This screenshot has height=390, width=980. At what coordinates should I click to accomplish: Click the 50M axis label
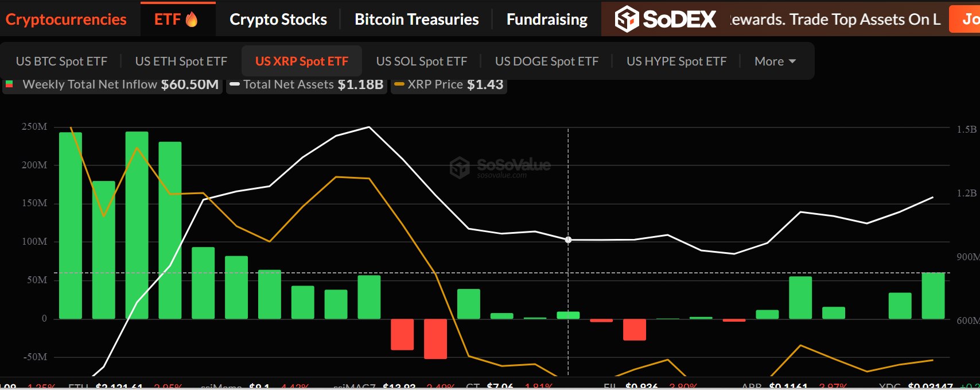(x=37, y=280)
